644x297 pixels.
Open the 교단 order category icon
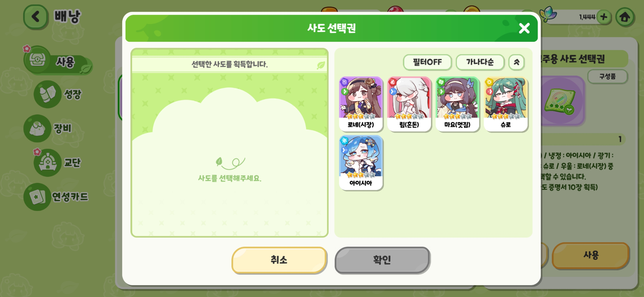click(x=47, y=163)
